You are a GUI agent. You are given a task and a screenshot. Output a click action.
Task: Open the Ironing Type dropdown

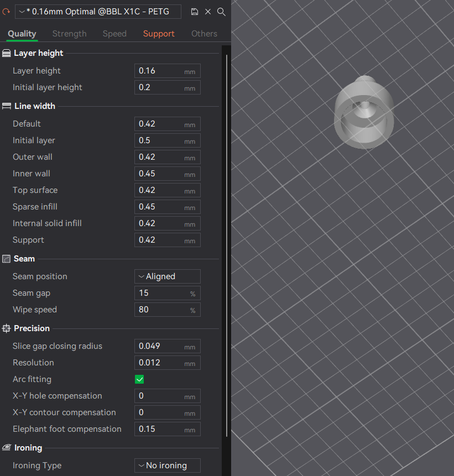click(x=167, y=465)
